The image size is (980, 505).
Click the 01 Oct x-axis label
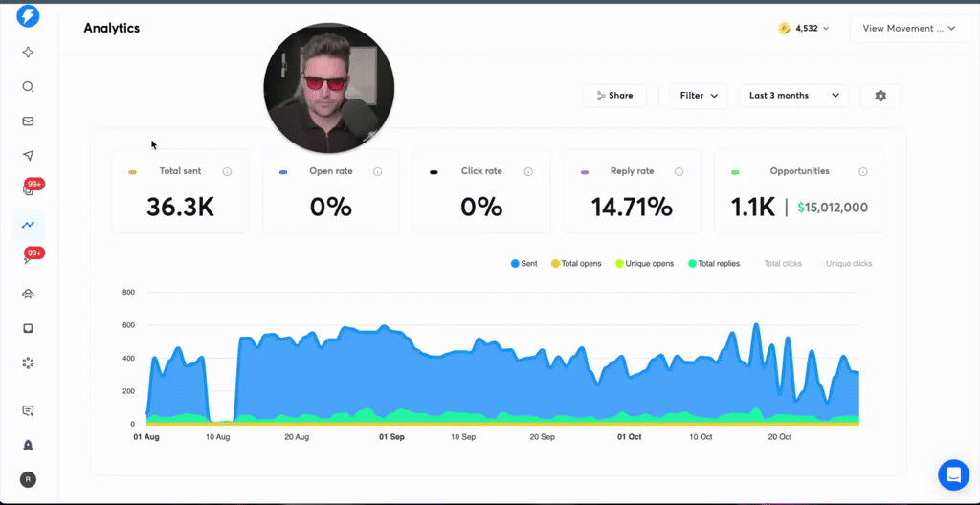click(x=630, y=437)
